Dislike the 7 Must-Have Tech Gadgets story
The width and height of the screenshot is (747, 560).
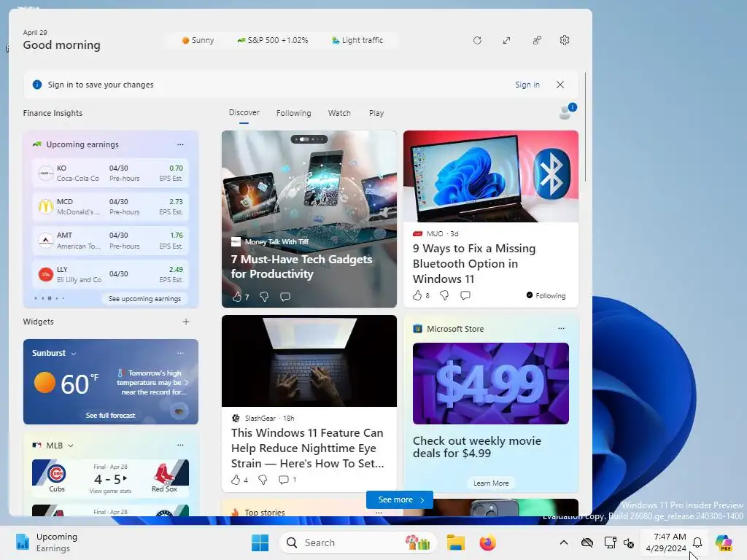pyautogui.click(x=264, y=297)
